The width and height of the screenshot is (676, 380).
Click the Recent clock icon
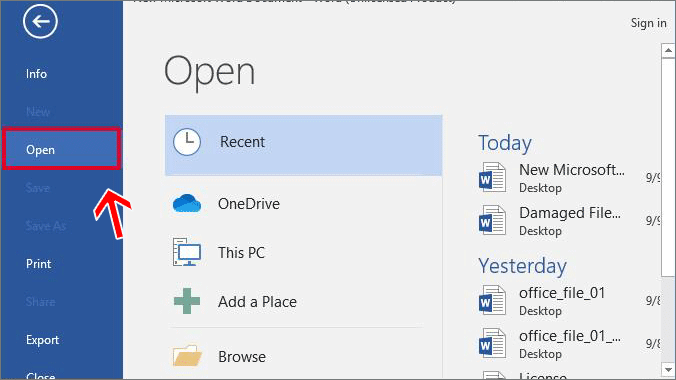(187, 141)
